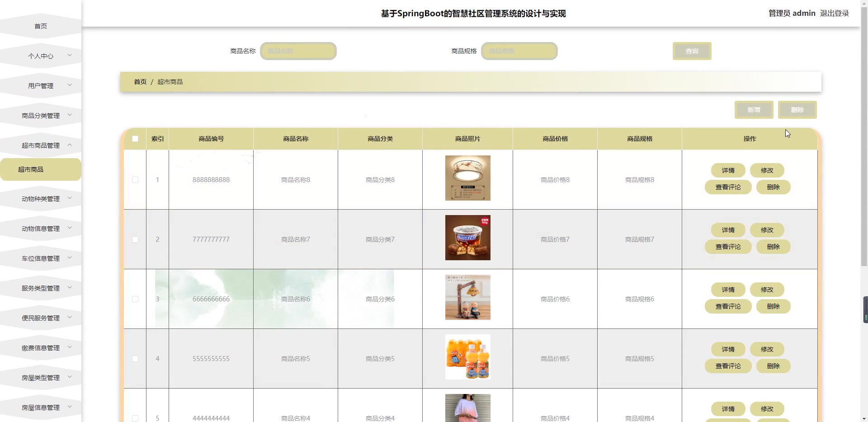Open the clothing photo of 商品名称4
Screen dimensions: 868x422
468,408
